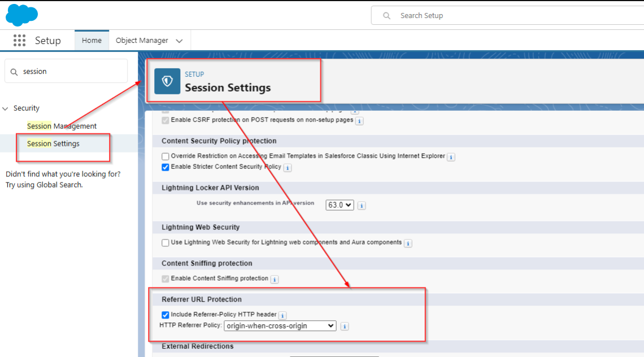
Task: Click the Salesforce cloud logo
Action: pyautogui.click(x=21, y=15)
